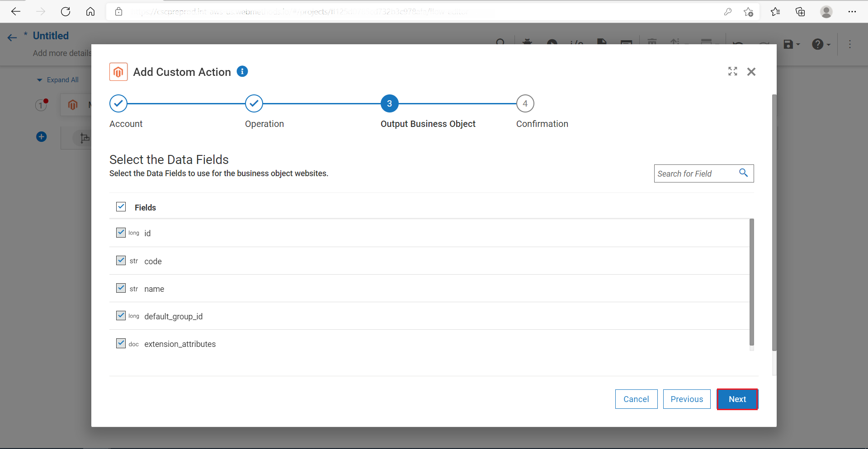Viewport: 868px width, 449px height.
Task: Open the Save dropdown in the toolbar
Action: [792, 44]
